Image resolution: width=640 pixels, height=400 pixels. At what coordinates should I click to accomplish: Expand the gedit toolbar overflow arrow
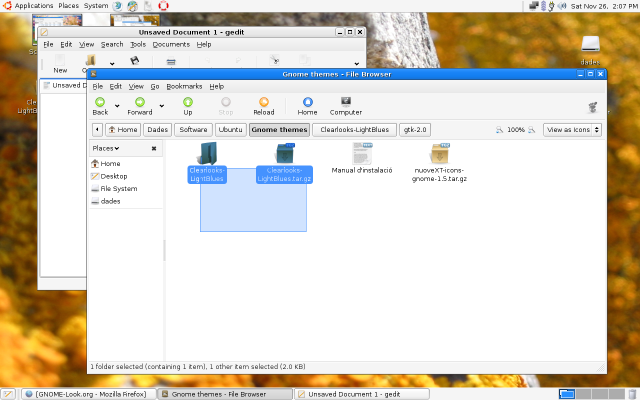356,64
